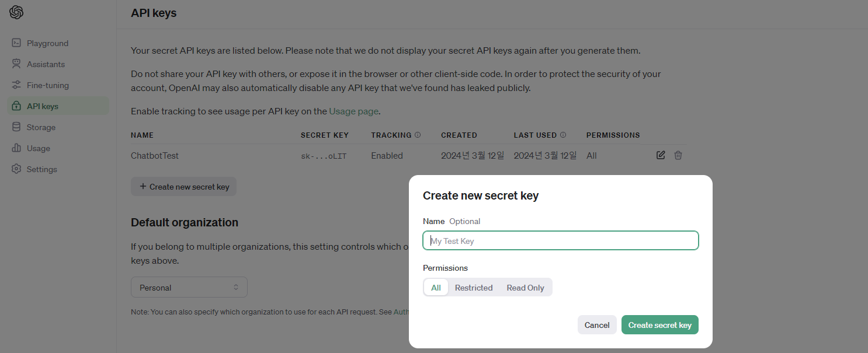Select the Read Only permissions option
The image size is (868, 353).
pos(525,288)
